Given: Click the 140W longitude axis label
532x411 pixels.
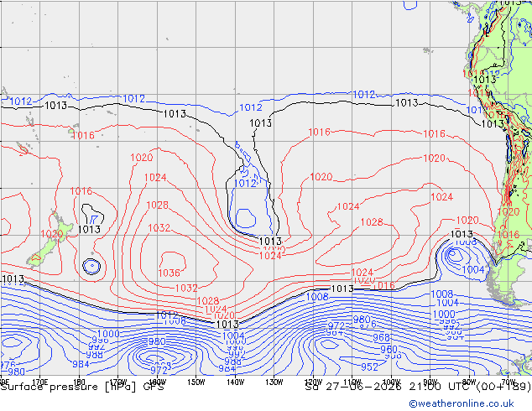Looking at the screenshot, I should pos(235,382).
